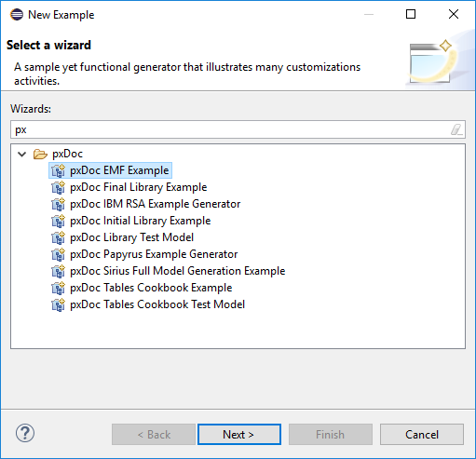
Task: Open help with the question mark icon
Action: [x=25, y=433]
